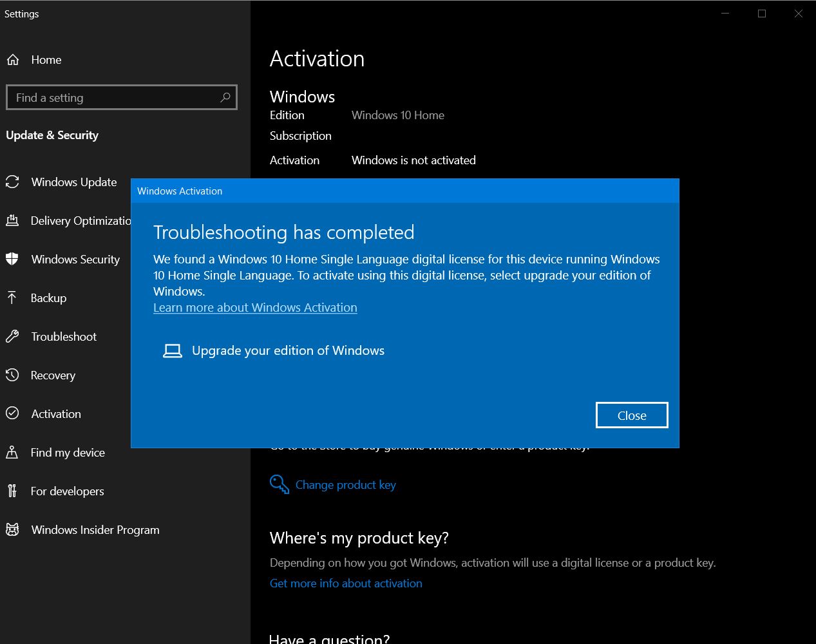The height and width of the screenshot is (644, 816).
Task: Click the Windows Update sync icon
Action: [12, 182]
